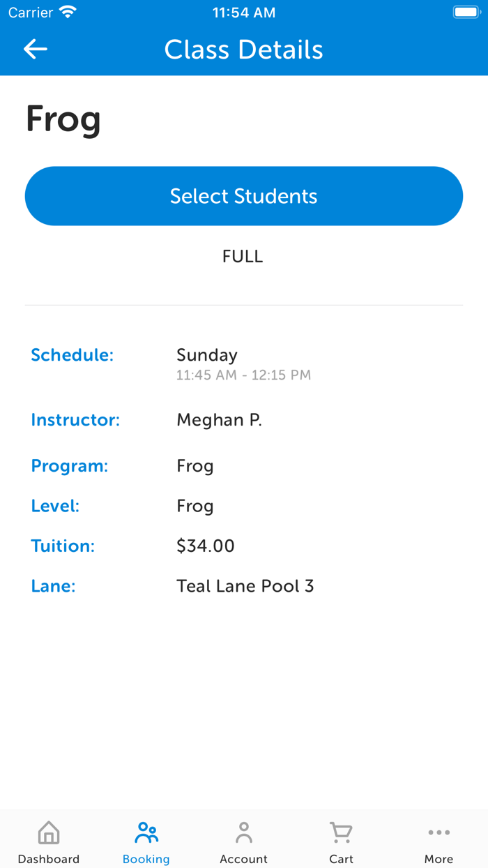
Task: Tap instructor name Meghan P.
Action: 219,420
